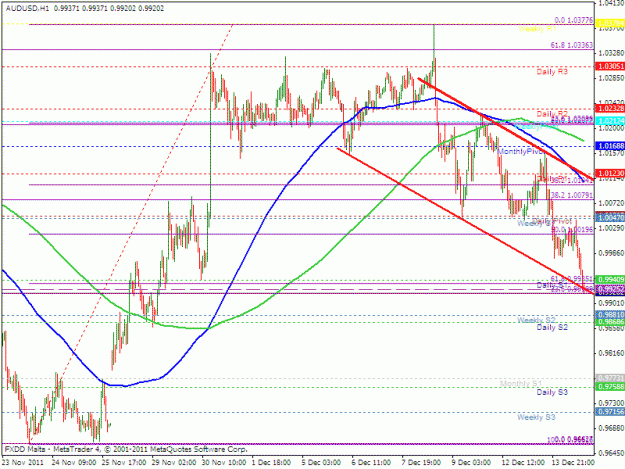Screen dimensions: 625x469
Task: Click the Daily S2 label
Action: 552,328
